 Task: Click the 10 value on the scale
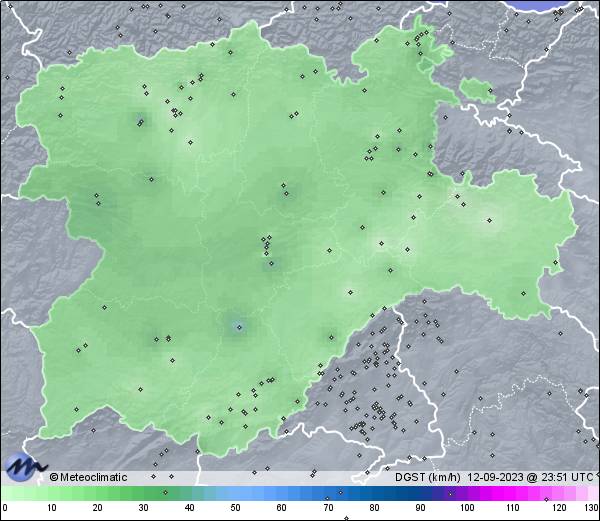pyautogui.click(x=52, y=508)
